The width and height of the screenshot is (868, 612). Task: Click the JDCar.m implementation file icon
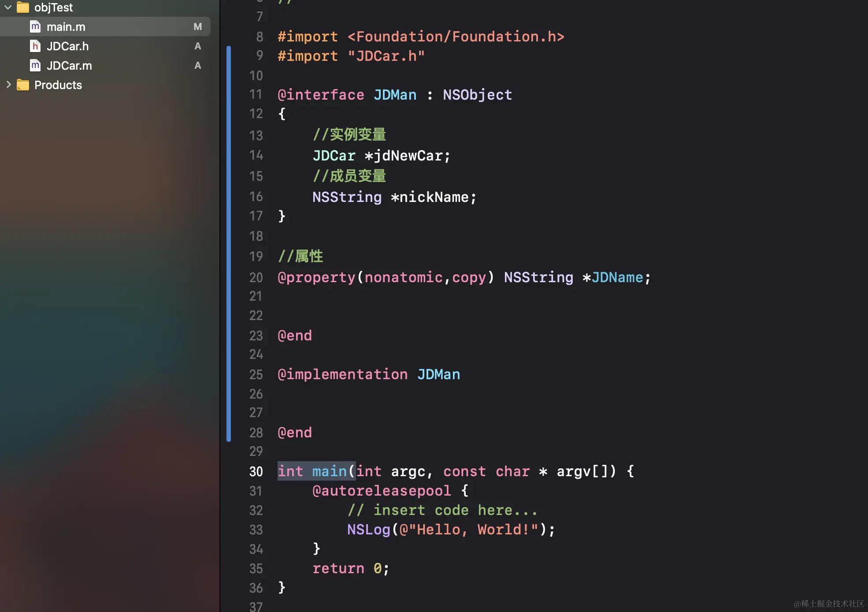(35, 66)
